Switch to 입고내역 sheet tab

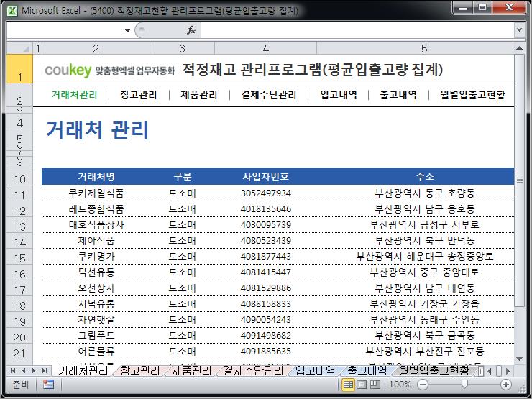coord(315,370)
